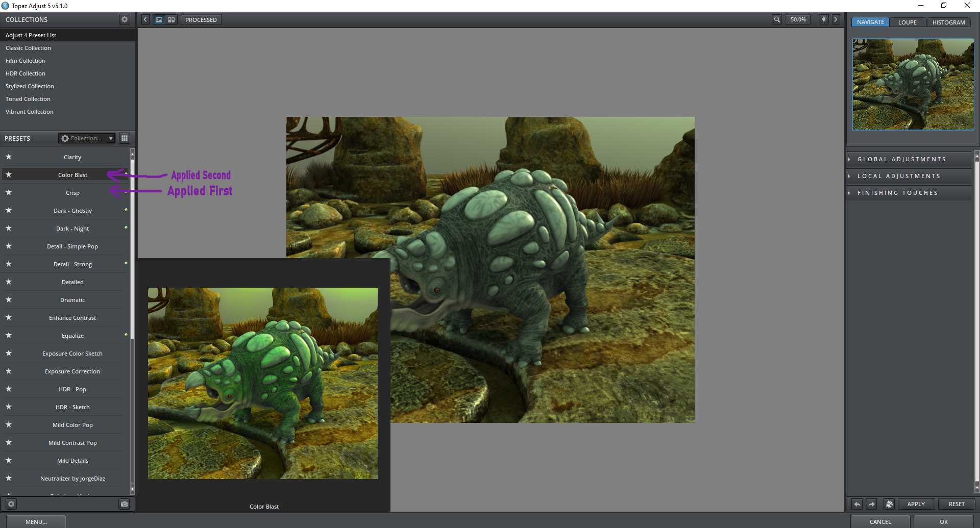Click the zoom magnifier icon
The image size is (980, 528).
click(x=777, y=19)
